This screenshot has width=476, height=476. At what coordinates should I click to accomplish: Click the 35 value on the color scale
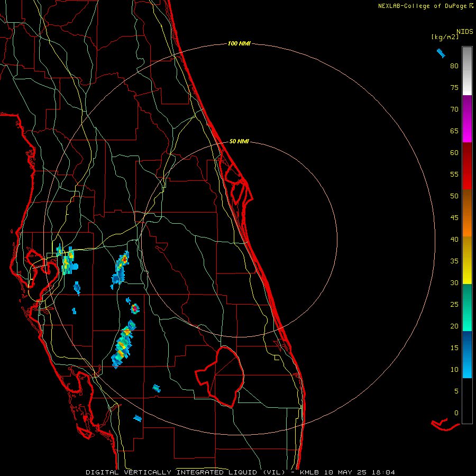click(x=454, y=261)
